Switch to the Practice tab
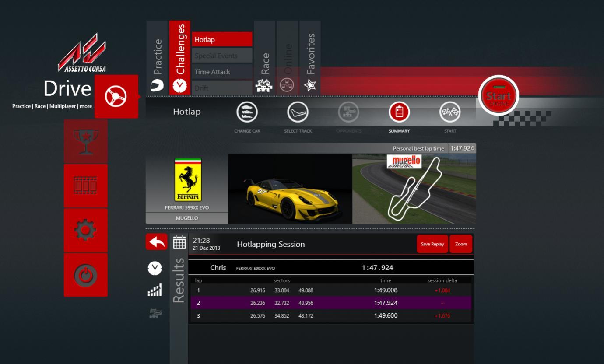This screenshot has width=604, height=364. pos(157,57)
